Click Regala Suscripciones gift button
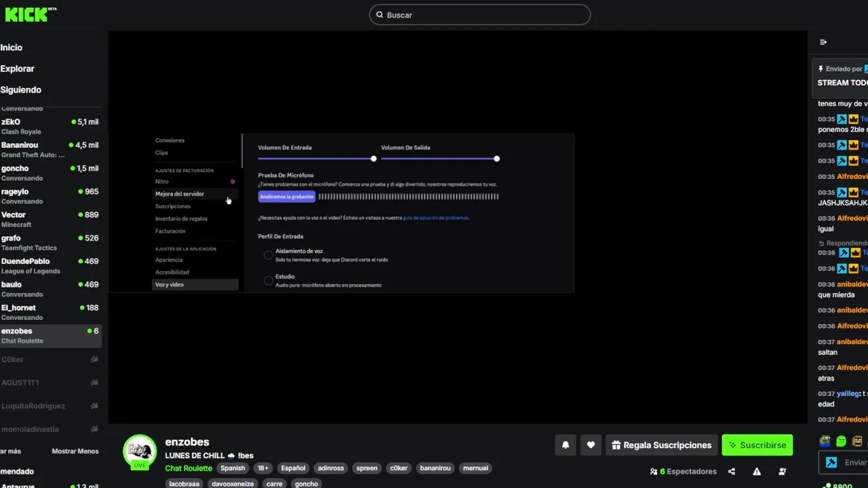The image size is (868, 488). point(661,445)
